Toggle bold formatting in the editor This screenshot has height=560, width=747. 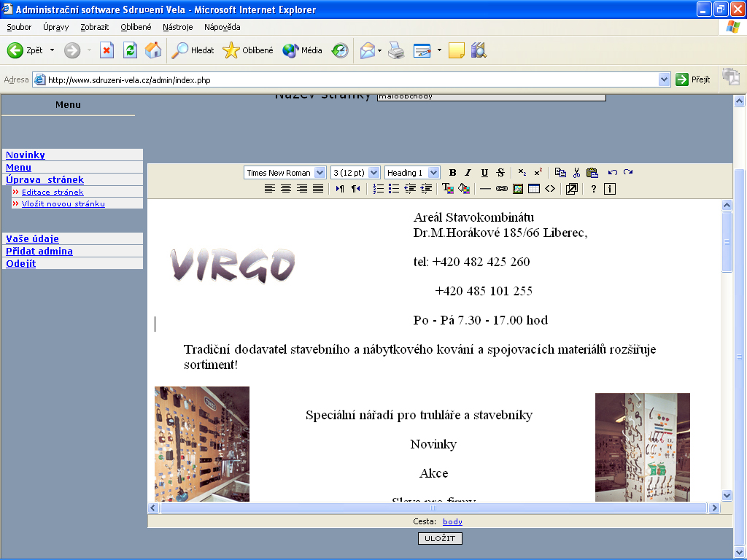[452, 173]
